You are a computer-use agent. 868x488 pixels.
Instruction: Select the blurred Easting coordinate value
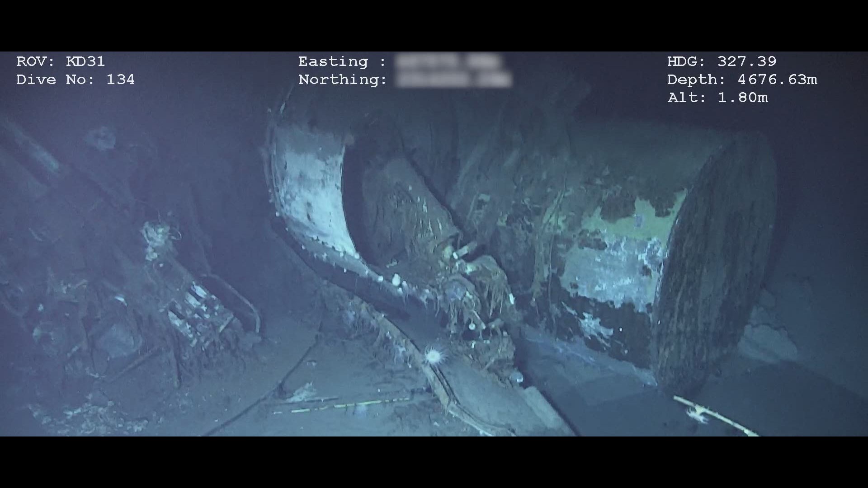click(448, 61)
